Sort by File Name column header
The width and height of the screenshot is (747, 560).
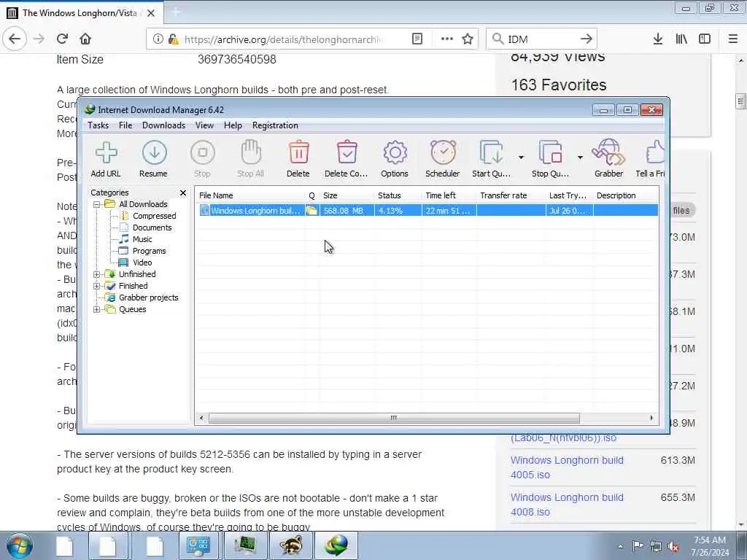pyautogui.click(x=252, y=195)
